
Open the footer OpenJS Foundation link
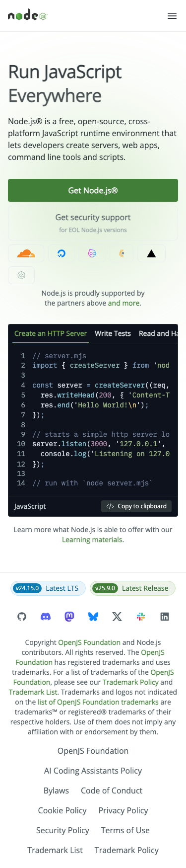[x=93, y=751]
